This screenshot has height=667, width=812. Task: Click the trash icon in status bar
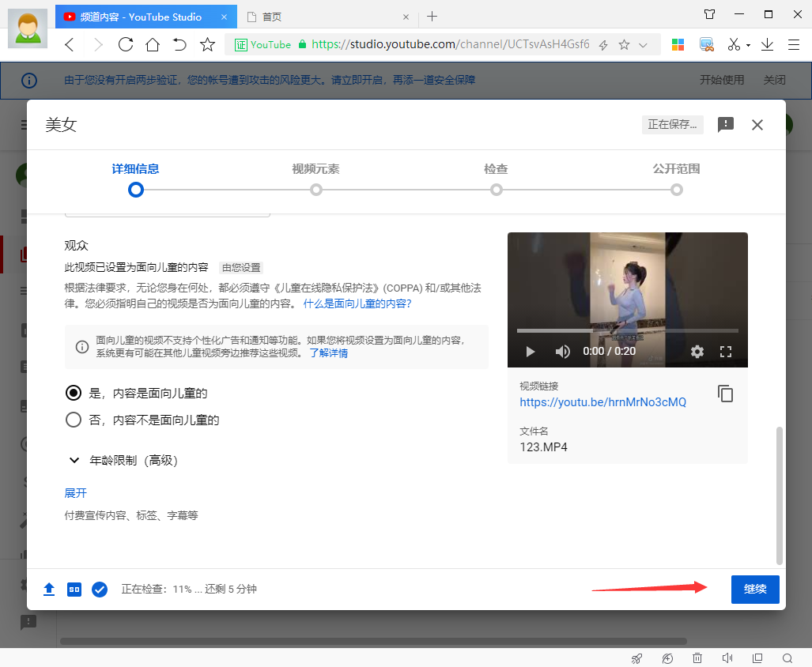[697, 658]
